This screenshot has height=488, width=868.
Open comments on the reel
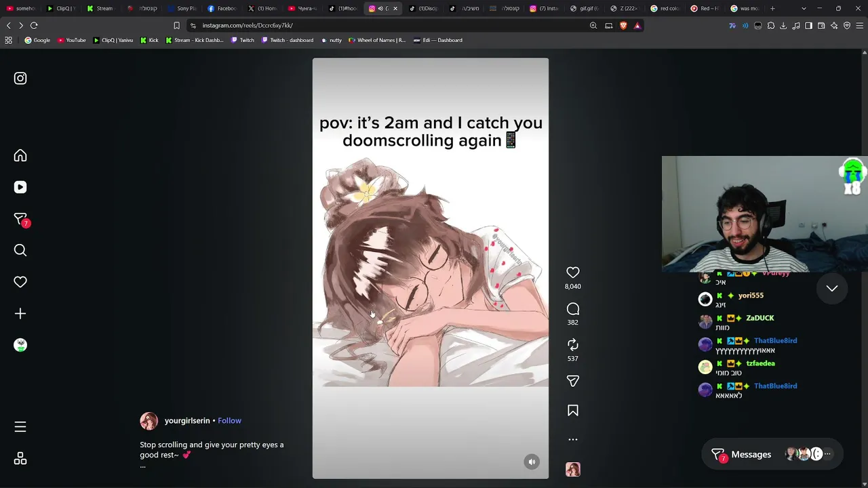point(573,308)
